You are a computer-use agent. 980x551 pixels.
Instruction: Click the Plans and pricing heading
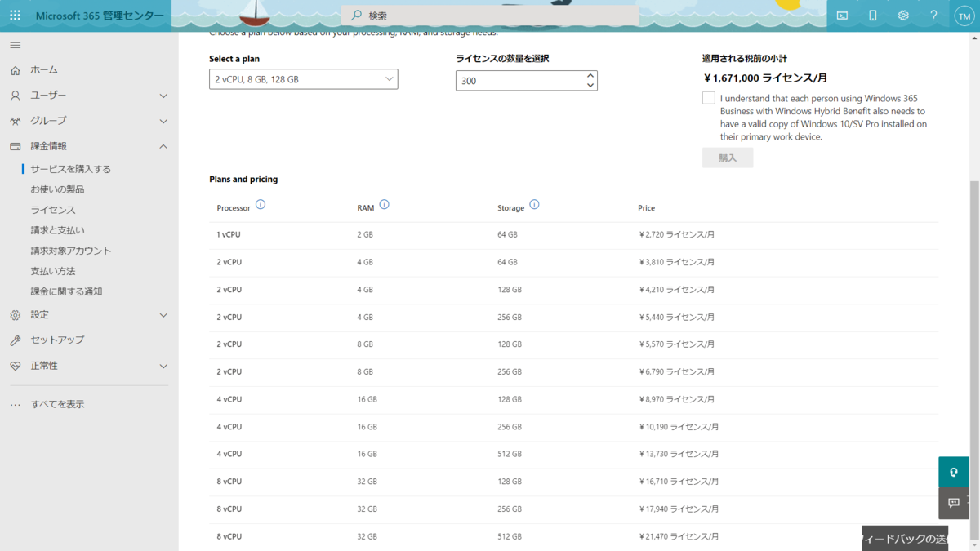point(243,179)
